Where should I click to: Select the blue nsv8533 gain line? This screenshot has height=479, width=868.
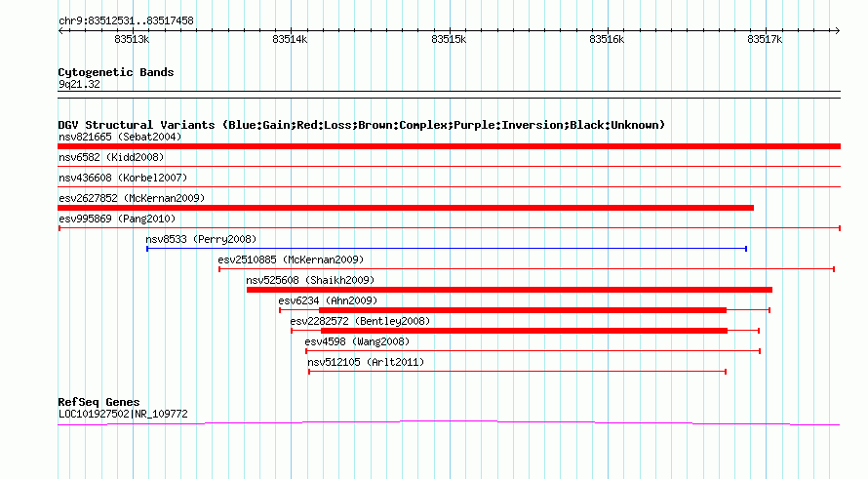pos(447,249)
